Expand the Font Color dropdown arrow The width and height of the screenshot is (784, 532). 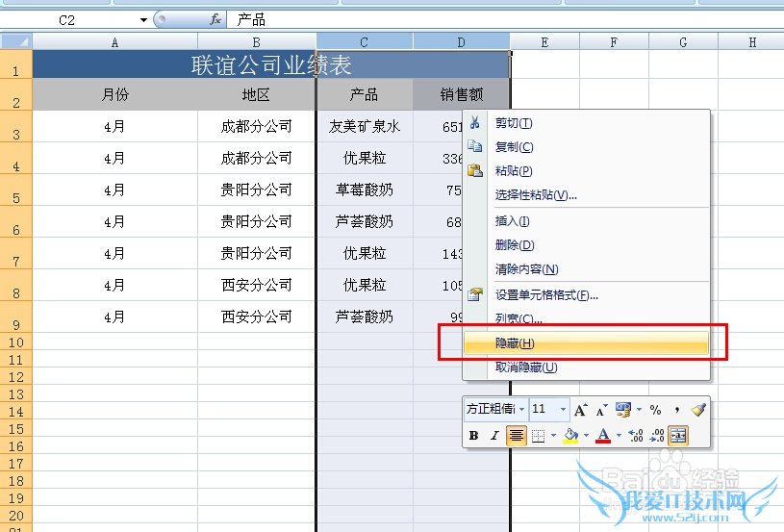(x=619, y=436)
